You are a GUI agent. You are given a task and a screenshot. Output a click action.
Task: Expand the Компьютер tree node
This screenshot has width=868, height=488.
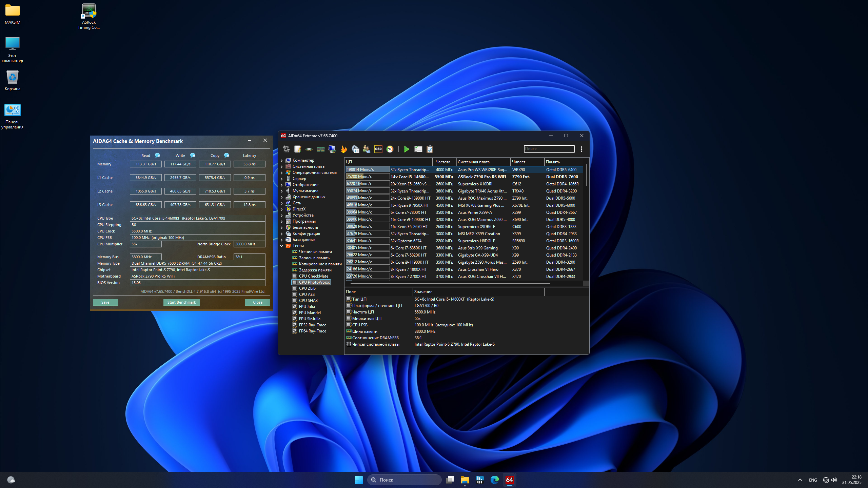[x=282, y=160]
